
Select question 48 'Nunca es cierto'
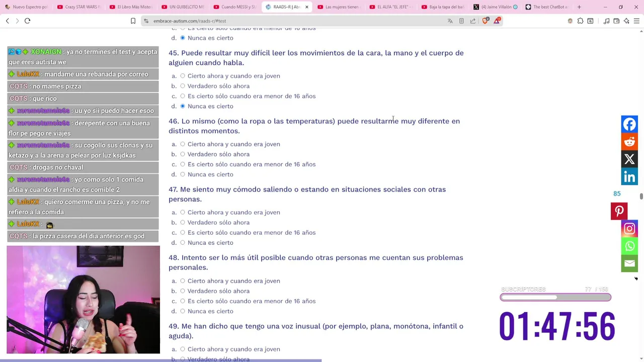pyautogui.click(x=183, y=311)
